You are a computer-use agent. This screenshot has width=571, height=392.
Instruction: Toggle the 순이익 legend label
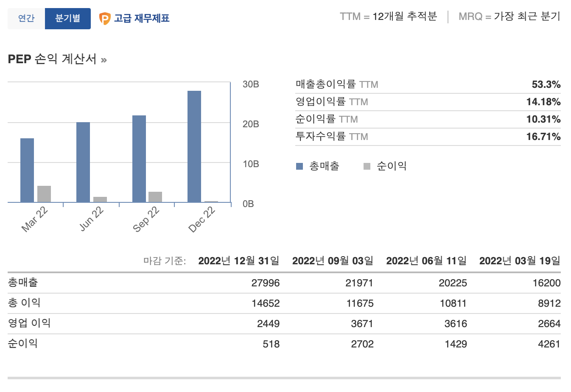pyautogui.click(x=392, y=166)
